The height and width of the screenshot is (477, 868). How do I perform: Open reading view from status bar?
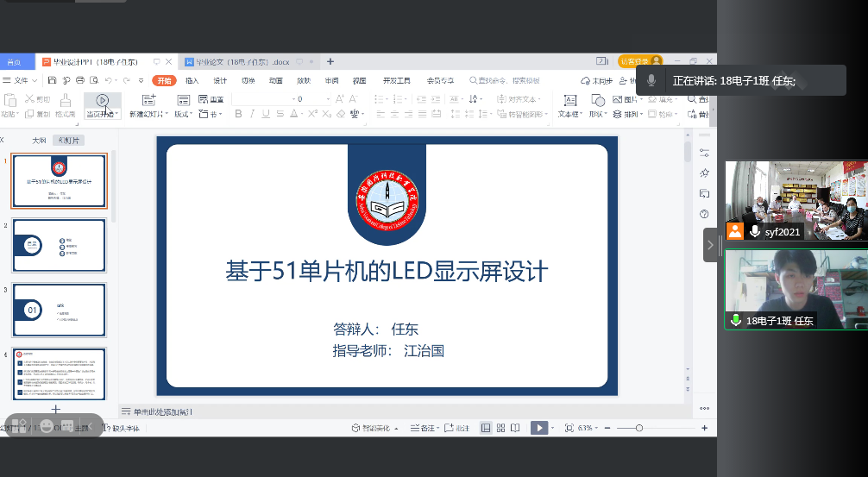pyautogui.click(x=515, y=428)
